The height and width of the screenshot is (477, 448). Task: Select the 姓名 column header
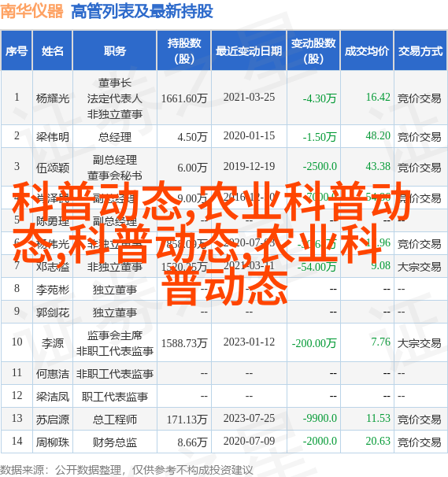click(53, 51)
